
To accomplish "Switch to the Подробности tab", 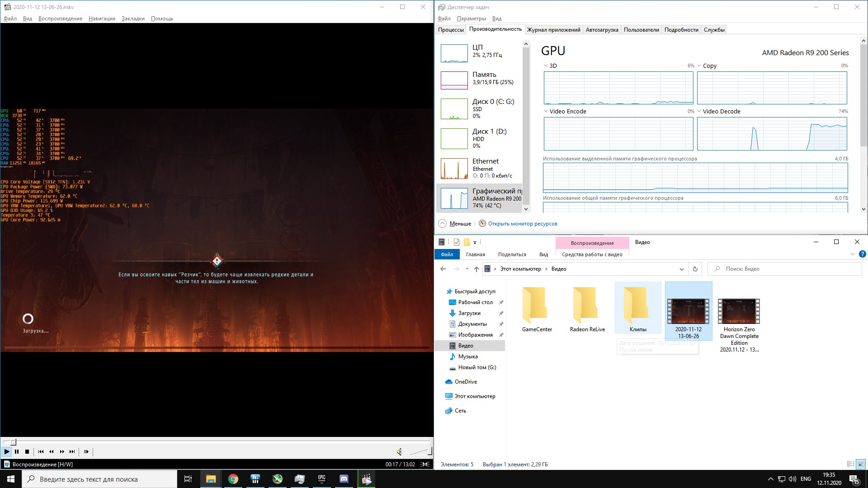I will (x=681, y=30).
